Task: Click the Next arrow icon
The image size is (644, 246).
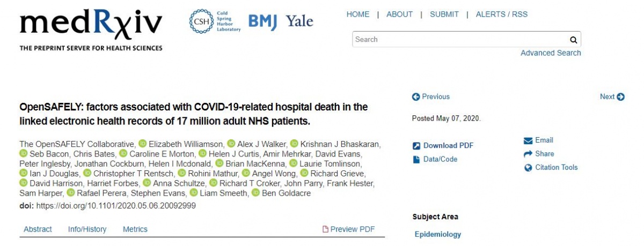Action: click(x=621, y=97)
